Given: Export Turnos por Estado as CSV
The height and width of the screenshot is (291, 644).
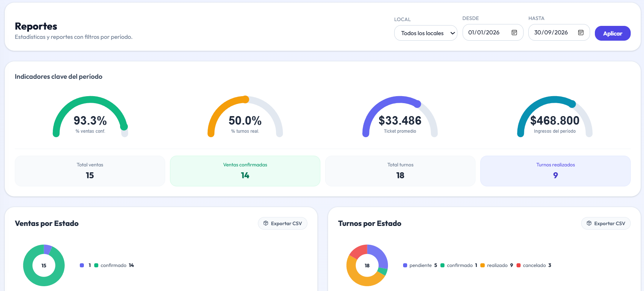Looking at the screenshot, I should click(606, 223).
